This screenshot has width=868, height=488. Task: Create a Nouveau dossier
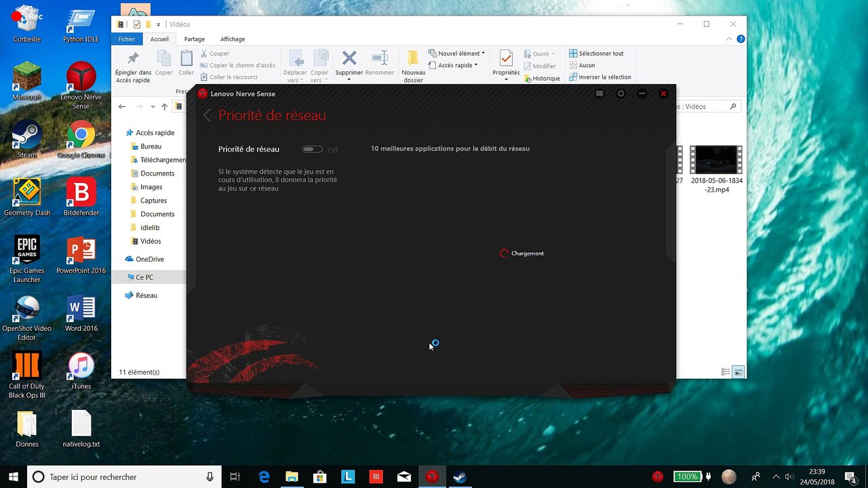click(x=414, y=66)
